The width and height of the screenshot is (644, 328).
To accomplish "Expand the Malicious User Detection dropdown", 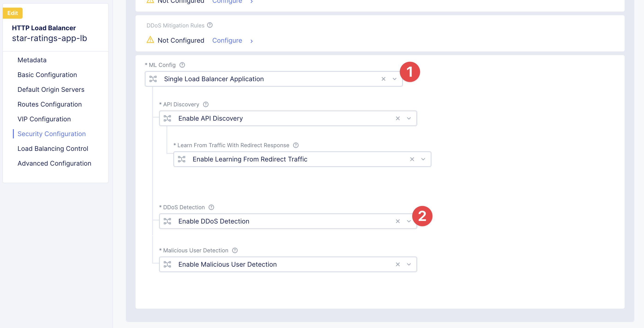I will point(409,264).
